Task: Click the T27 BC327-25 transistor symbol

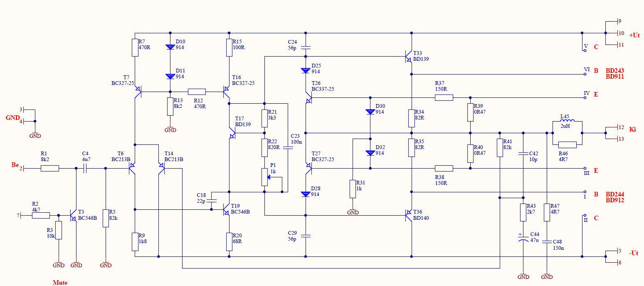Action: [x=308, y=168]
